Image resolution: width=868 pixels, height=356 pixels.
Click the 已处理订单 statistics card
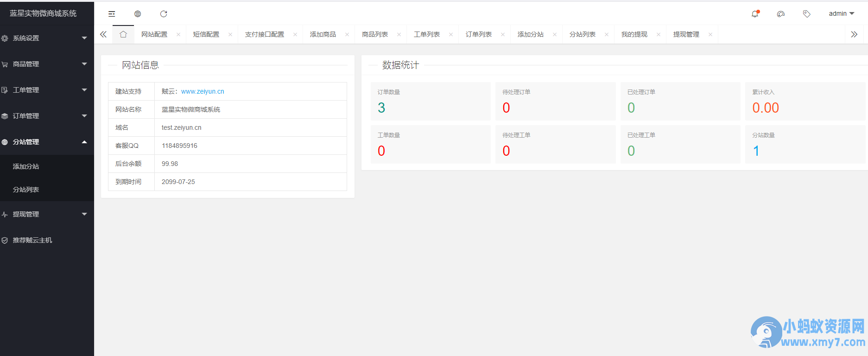point(680,102)
